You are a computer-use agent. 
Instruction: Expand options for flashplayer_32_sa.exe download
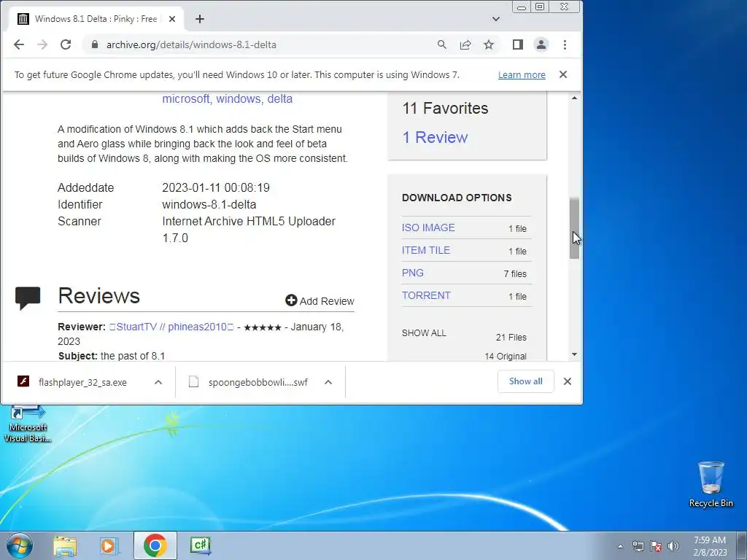click(158, 382)
